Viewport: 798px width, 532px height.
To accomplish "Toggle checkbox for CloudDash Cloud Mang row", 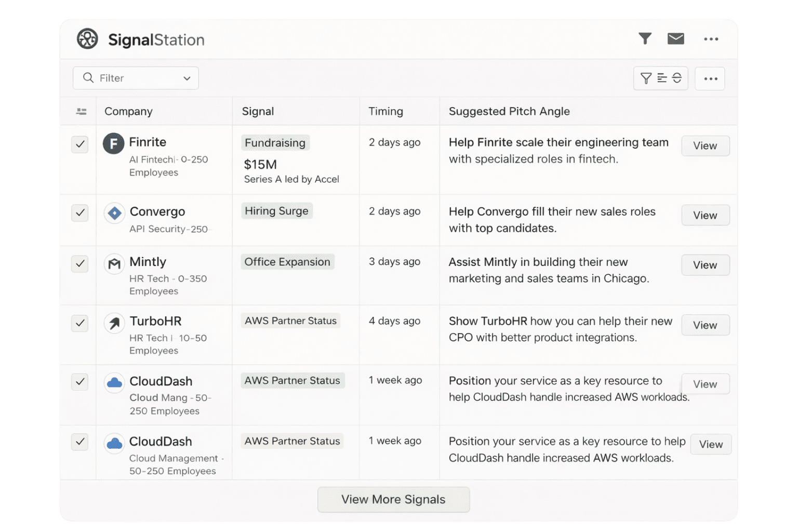I will pos(79,382).
